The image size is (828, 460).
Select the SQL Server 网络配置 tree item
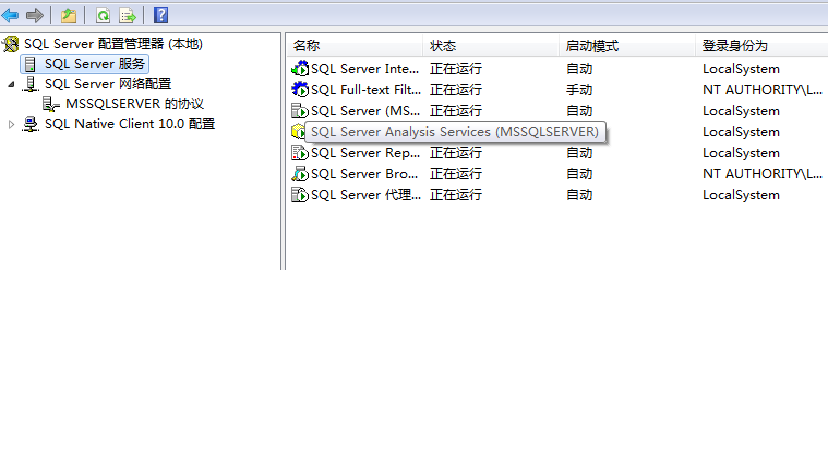[108, 84]
